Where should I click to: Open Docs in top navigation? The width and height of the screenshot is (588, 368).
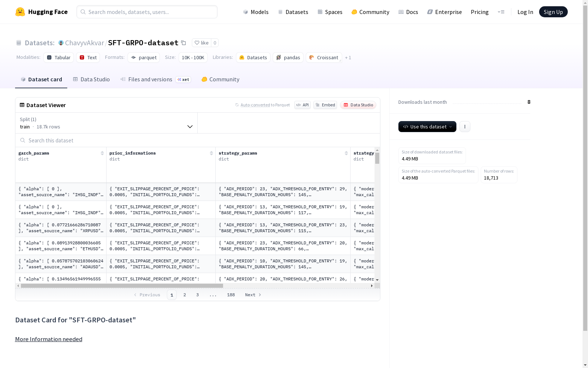coord(408,12)
